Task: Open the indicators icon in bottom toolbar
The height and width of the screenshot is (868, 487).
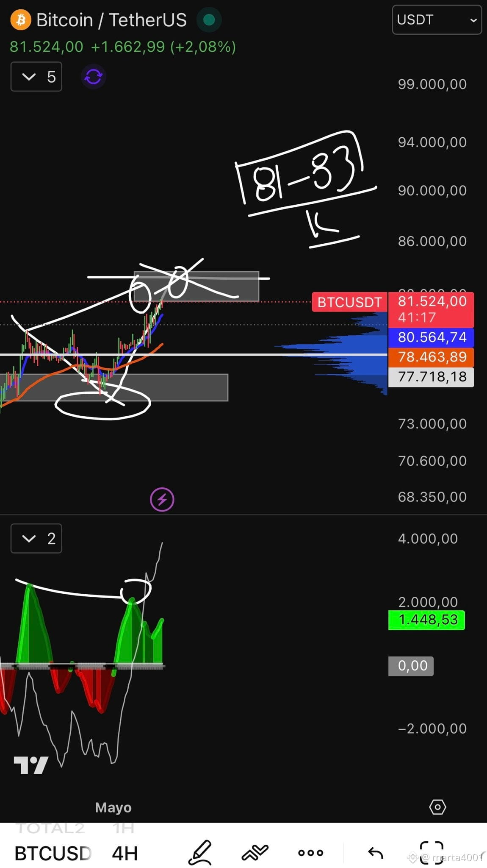Action: coord(255,852)
